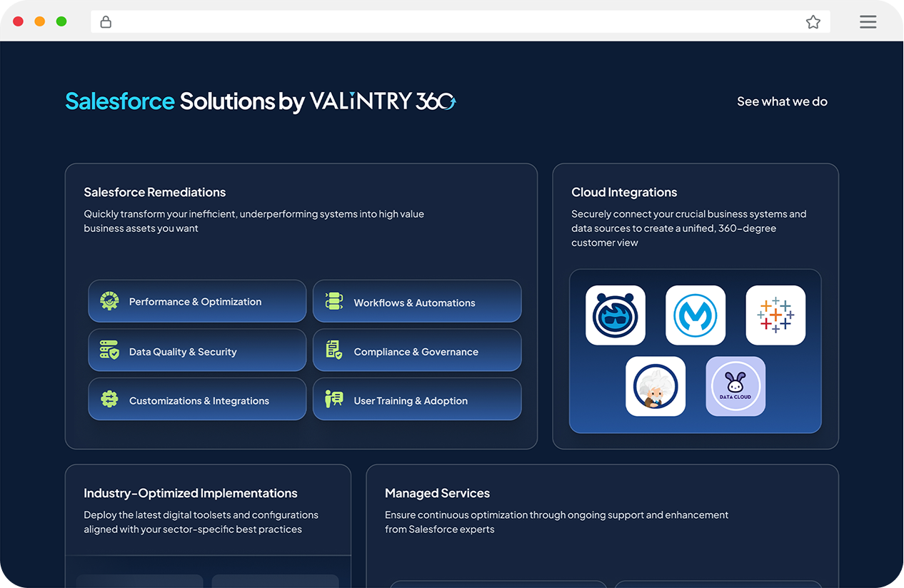The width and height of the screenshot is (904, 588).
Task: Open the browser hamburger menu
Action: coord(868,22)
